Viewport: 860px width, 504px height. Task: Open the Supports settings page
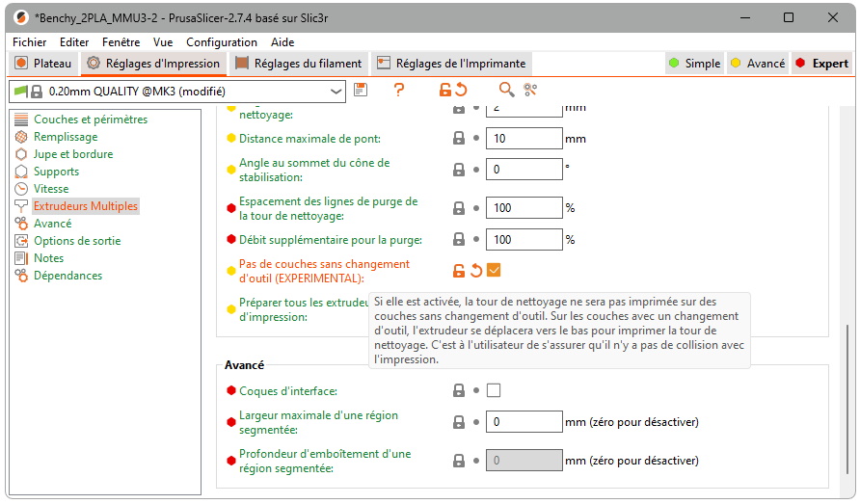coord(56,172)
